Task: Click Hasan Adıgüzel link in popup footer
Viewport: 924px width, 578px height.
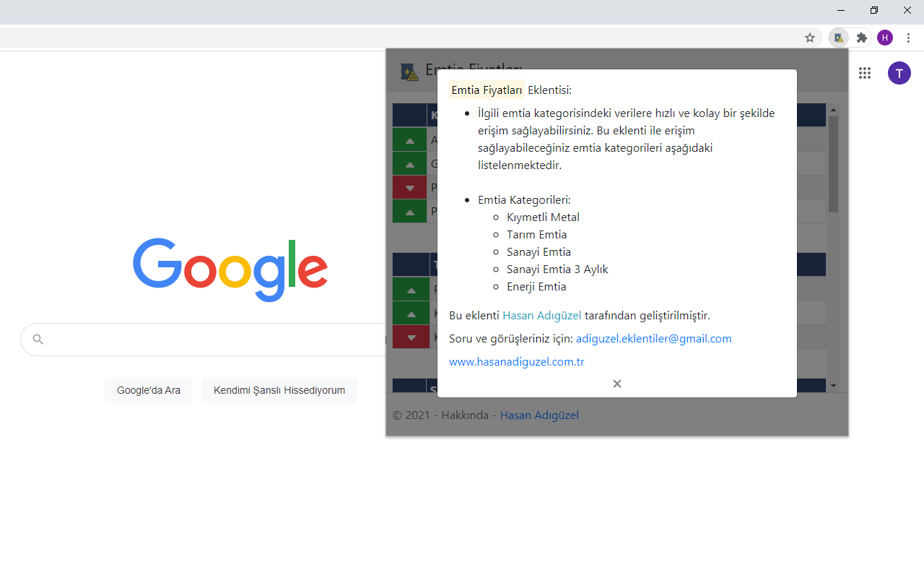Action: click(x=539, y=415)
